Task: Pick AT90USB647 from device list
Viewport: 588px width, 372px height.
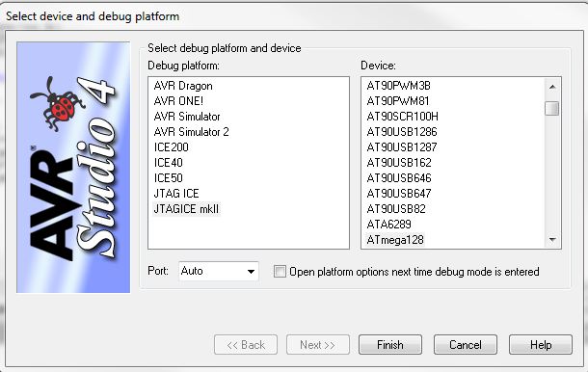Action: [x=399, y=194]
